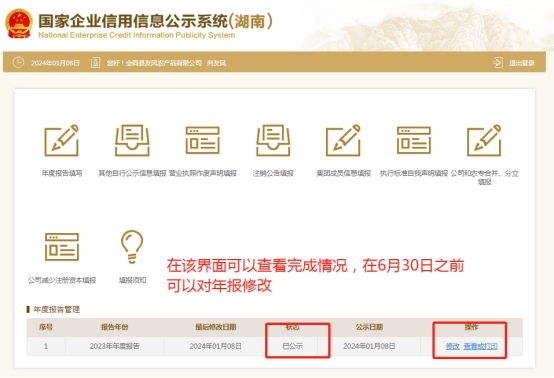554x378 pixels.
Task: Open 其他自行公示信息填报 tray icon
Action: coord(132,140)
